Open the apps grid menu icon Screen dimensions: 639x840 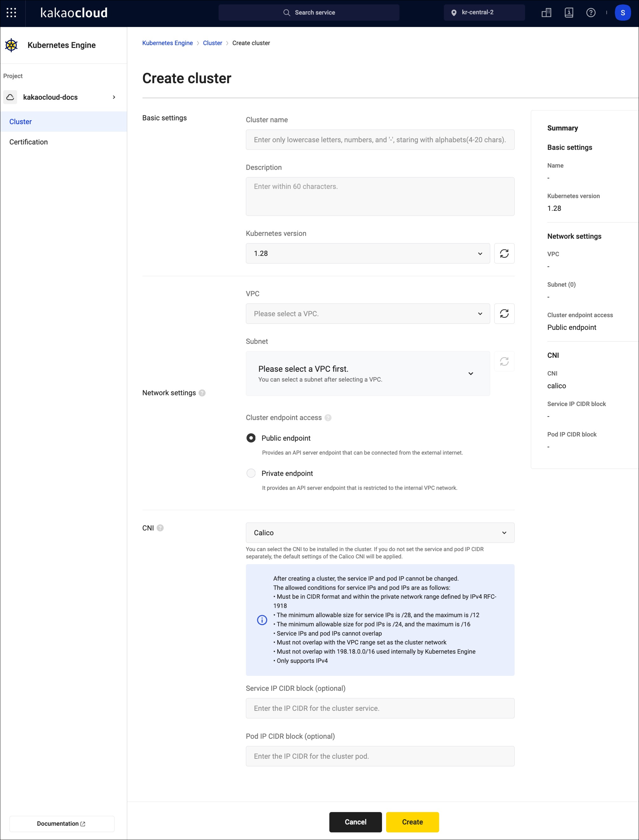click(11, 13)
